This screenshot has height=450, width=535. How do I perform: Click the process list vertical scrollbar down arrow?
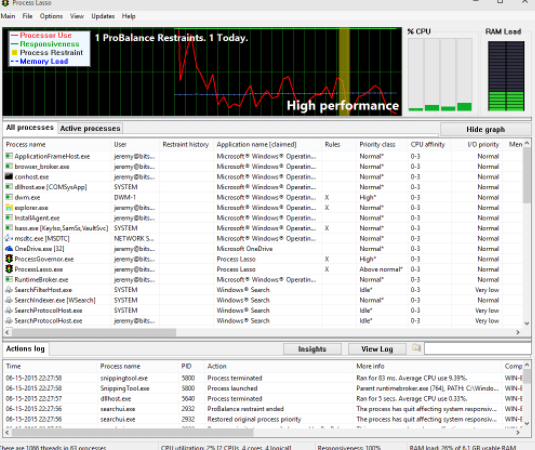coord(526,323)
